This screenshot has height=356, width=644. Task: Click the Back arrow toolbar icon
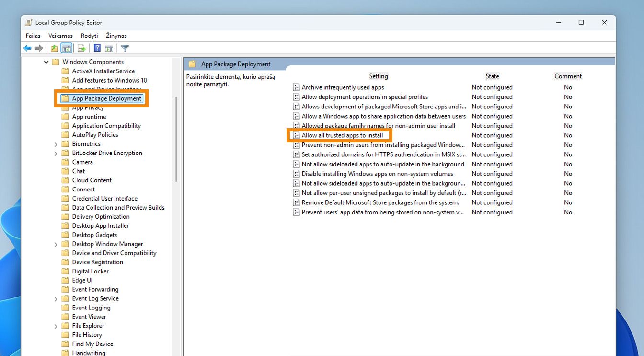pos(27,48)
